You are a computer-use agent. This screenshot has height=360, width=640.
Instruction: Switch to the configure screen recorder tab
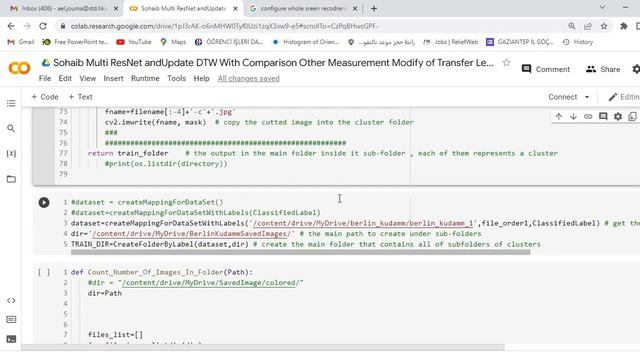[x=302, y=8]
